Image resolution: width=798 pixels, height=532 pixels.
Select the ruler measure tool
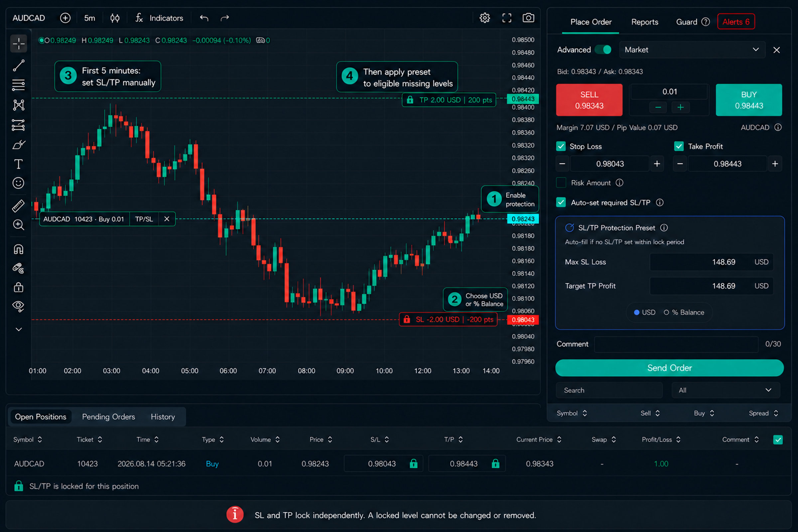(18, 205)
